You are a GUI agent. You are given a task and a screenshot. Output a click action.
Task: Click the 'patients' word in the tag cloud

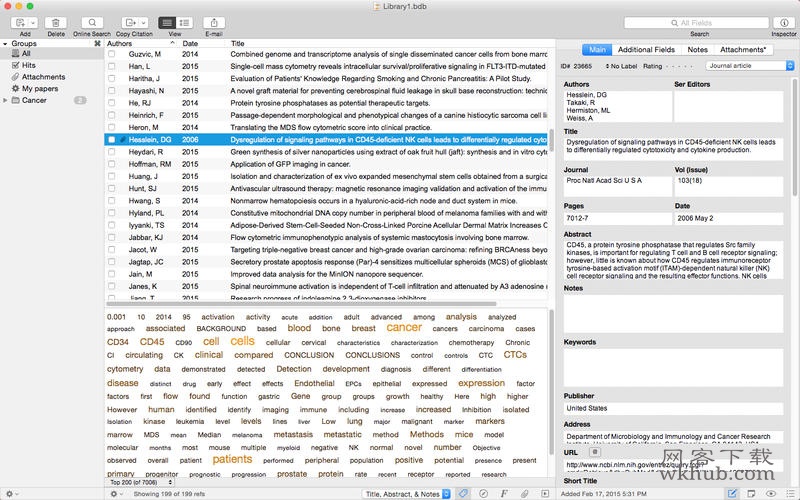[232, 459]
